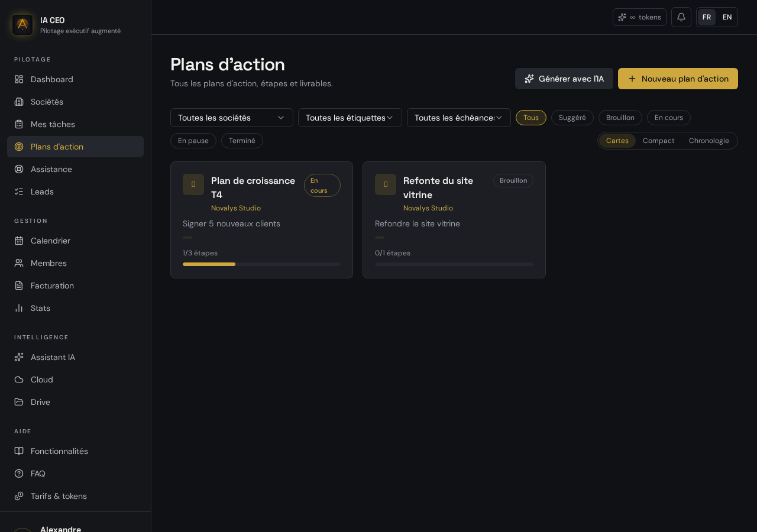Click the FAQ question mark icon
Screen dimensions: 757x532
pos(19,473)
